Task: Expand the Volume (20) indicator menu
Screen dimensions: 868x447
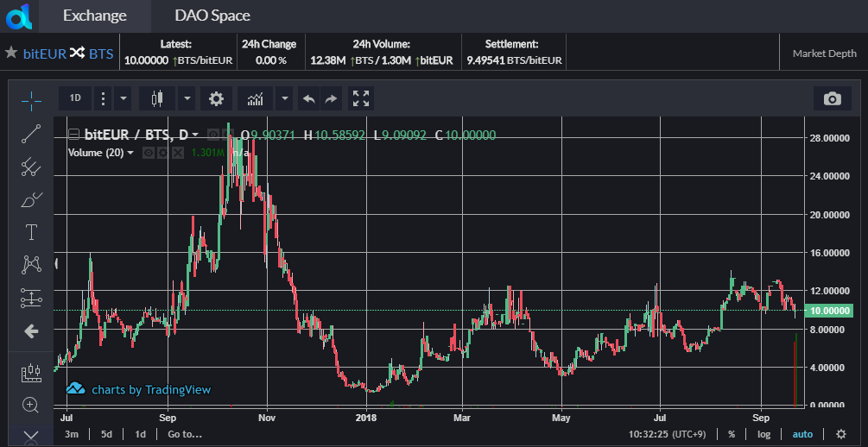Action: click(130, 153)
